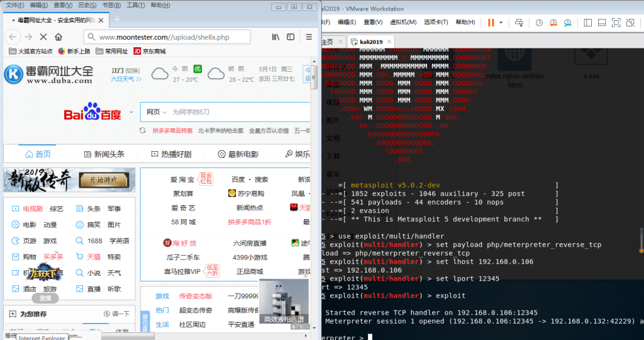This screenshot has width=644, height=340.
Task: Click the Baidu search input field
Action: (240, 112)
